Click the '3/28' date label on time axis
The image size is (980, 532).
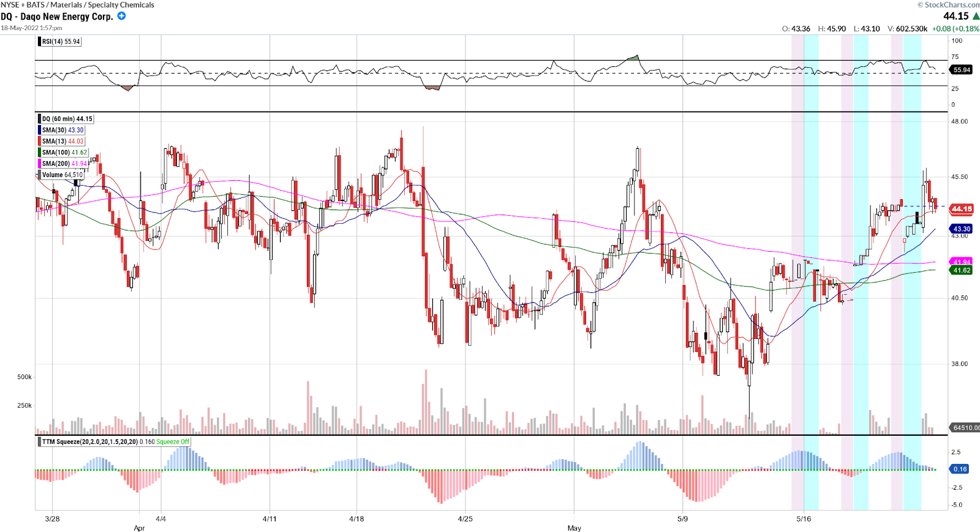click(x=53, y=519)
